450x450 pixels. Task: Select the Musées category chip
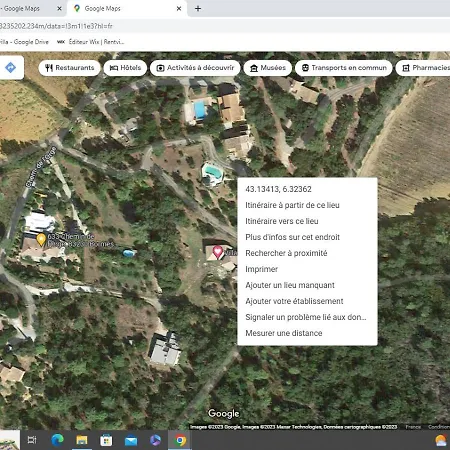coord(268,68)
